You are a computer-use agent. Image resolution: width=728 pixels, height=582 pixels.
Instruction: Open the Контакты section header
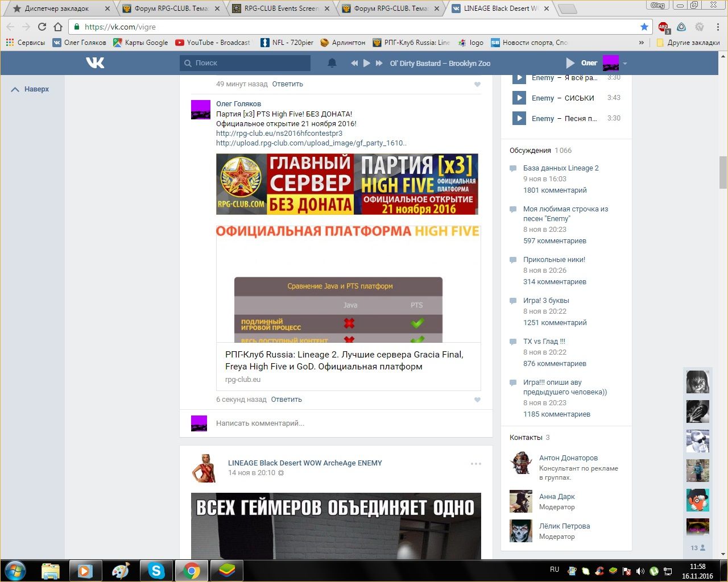tap(526, 438)
